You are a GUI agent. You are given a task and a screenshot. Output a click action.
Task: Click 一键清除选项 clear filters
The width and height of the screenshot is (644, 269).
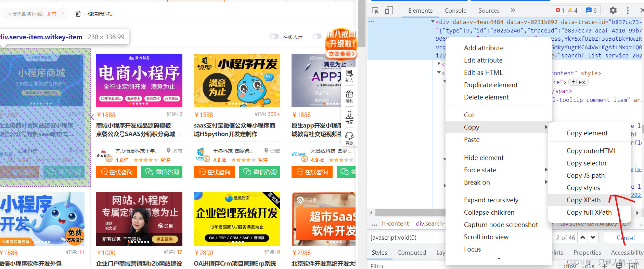coord(94,14)
